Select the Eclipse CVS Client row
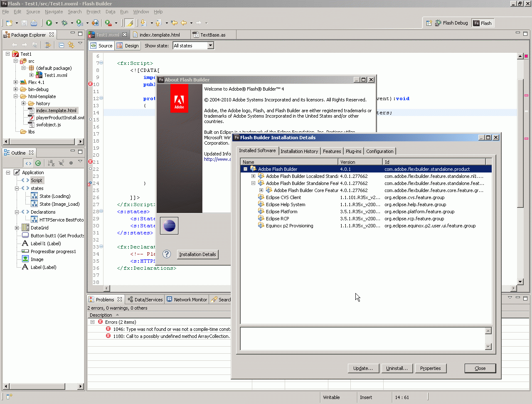The width and height of the screenshot is (532, 404). (x=366, y=197)
